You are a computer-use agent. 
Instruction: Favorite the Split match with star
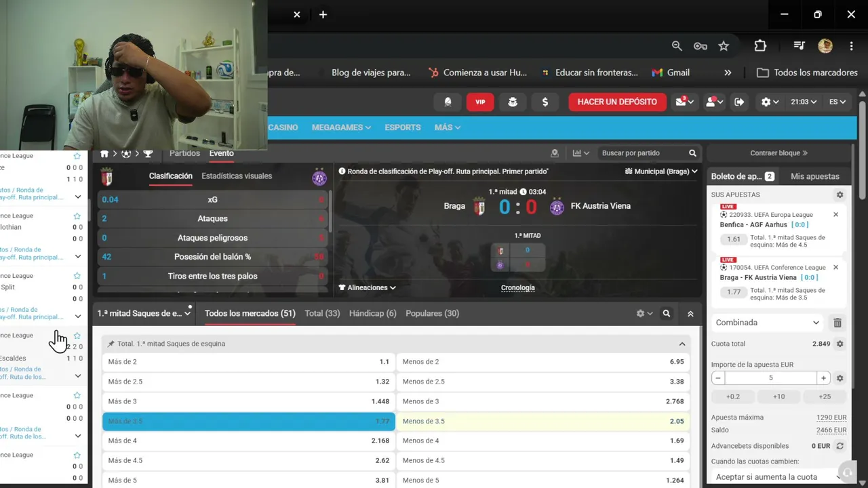click(77, 276)
